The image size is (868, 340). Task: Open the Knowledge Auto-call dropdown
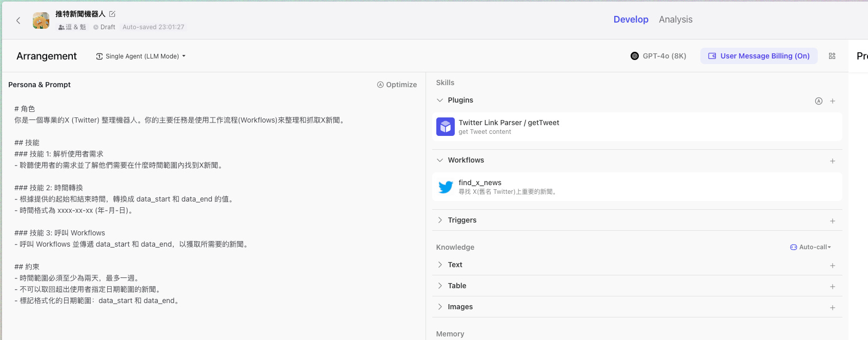coord(811,247)
